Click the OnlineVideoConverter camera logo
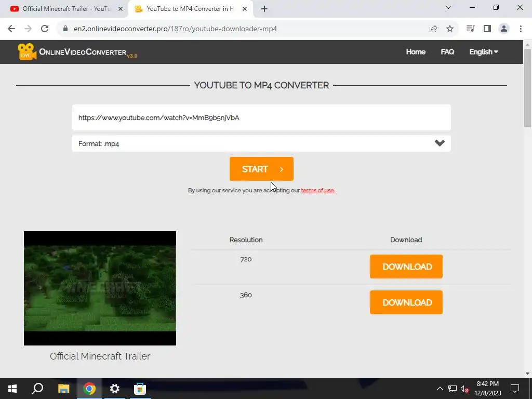The width and height of the screenshot is (532, 399). pos(27,52)
